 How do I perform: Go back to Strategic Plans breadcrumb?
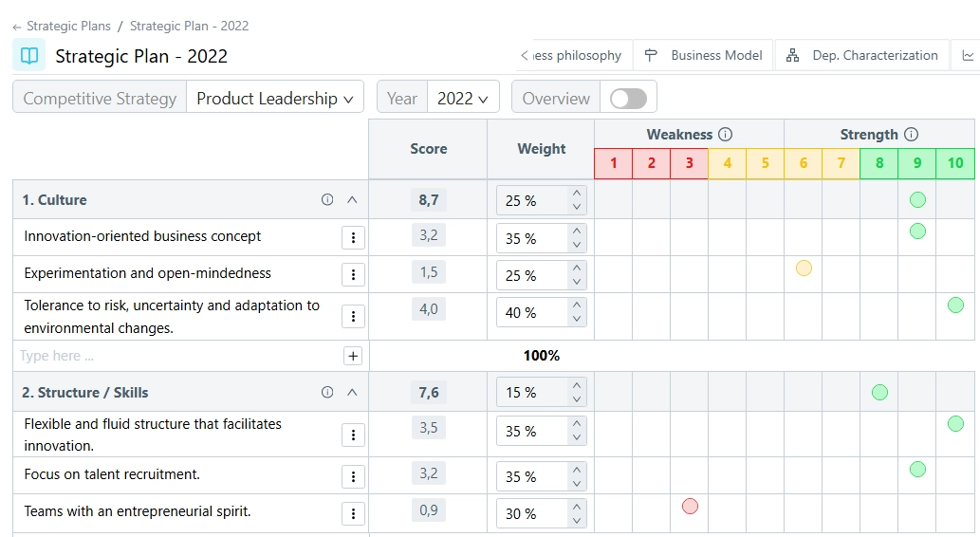67,27
